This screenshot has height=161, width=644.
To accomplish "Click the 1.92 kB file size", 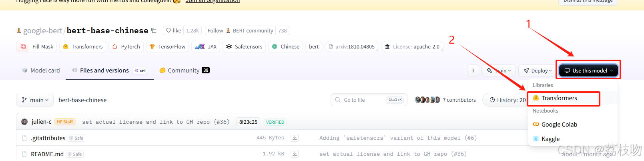I will [273, 154].
